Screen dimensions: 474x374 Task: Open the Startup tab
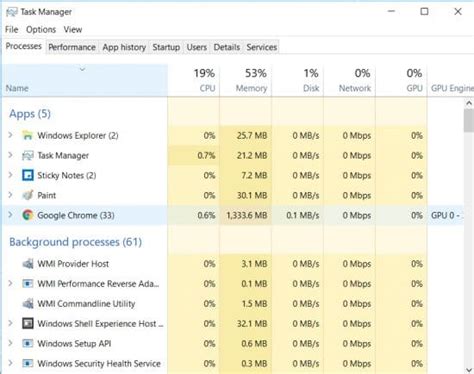pyautogui.click(x=166, y=47)
